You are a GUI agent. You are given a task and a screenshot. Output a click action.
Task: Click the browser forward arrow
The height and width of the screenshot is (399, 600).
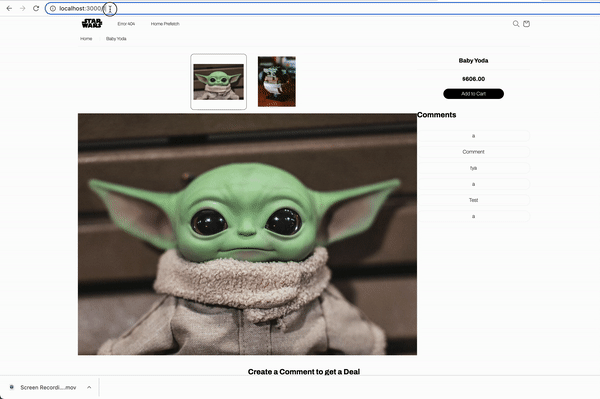point(23,8)
